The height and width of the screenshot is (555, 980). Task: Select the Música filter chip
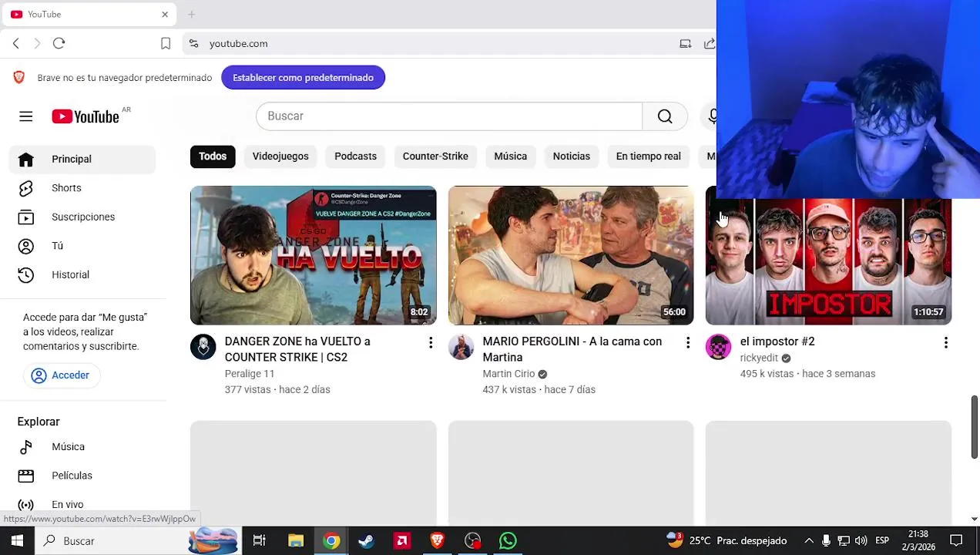(x=510, y=156)
